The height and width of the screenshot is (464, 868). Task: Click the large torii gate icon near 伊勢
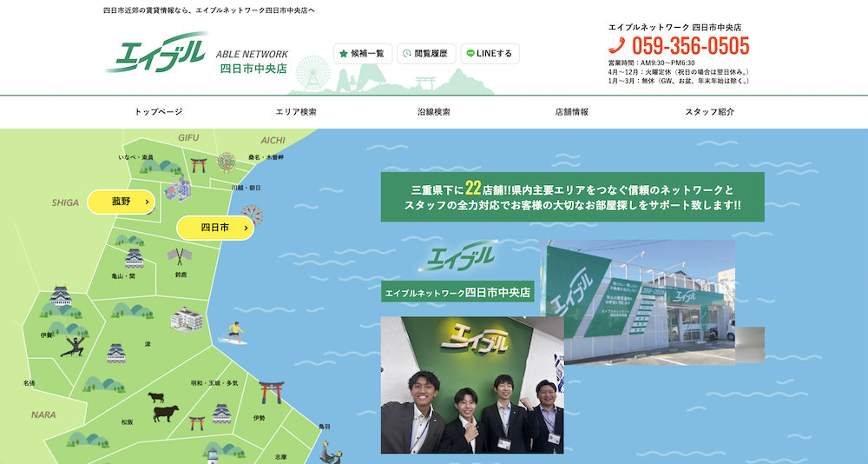(x=272, y=392)
